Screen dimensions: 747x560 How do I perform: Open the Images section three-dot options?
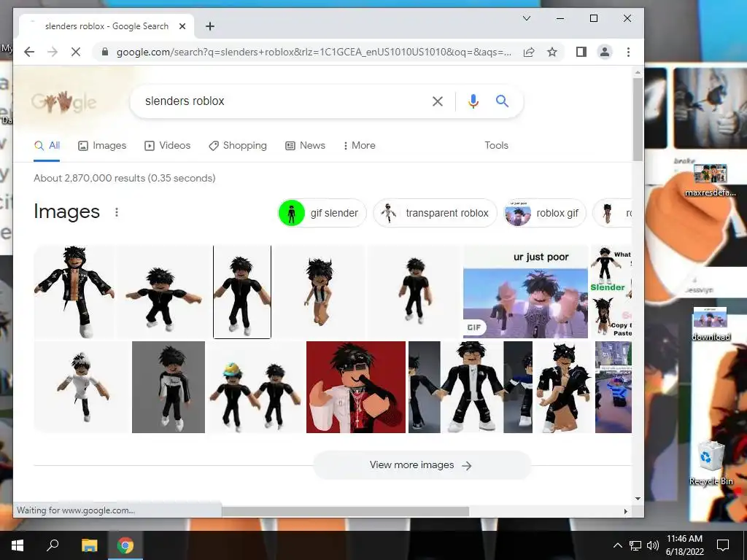pos(117,212)
